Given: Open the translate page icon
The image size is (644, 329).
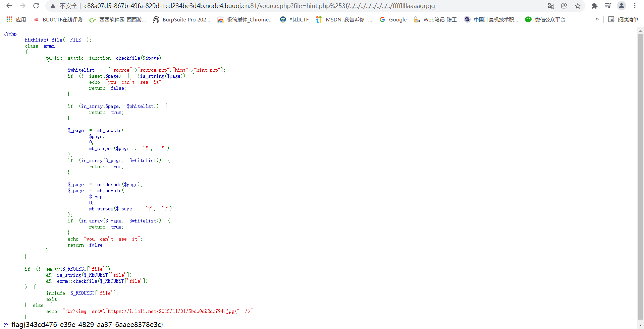Looking at the screenshot, I should click(551, 6).
